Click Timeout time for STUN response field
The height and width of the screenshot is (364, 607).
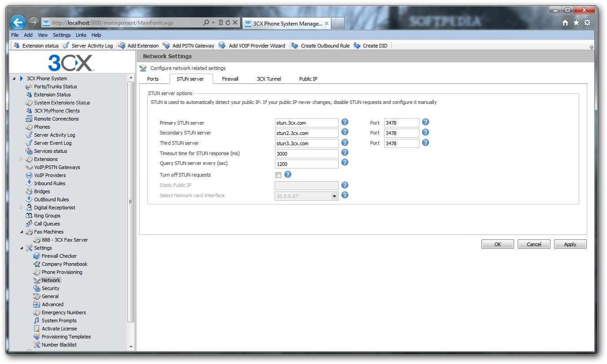coord(306,154)
